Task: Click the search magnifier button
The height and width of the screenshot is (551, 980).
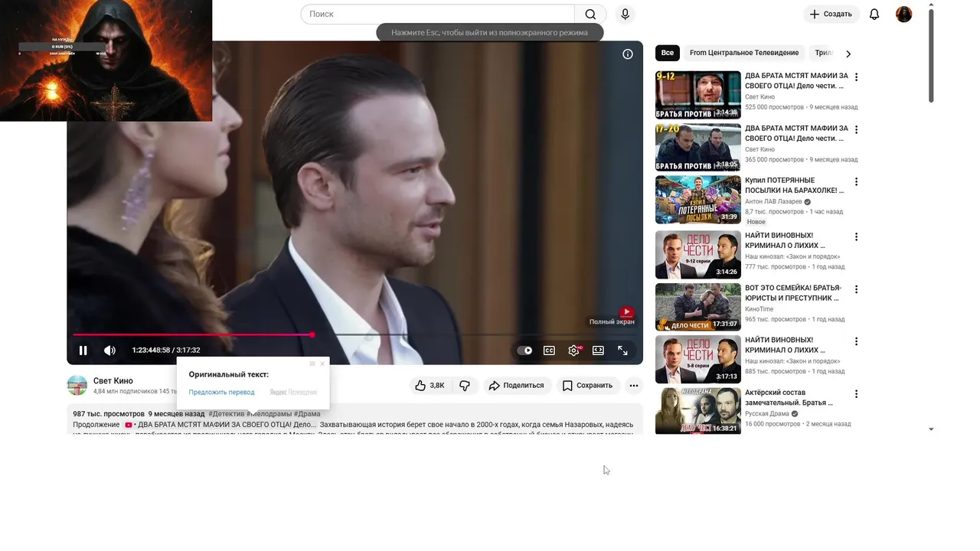Action: click(590, 14)
